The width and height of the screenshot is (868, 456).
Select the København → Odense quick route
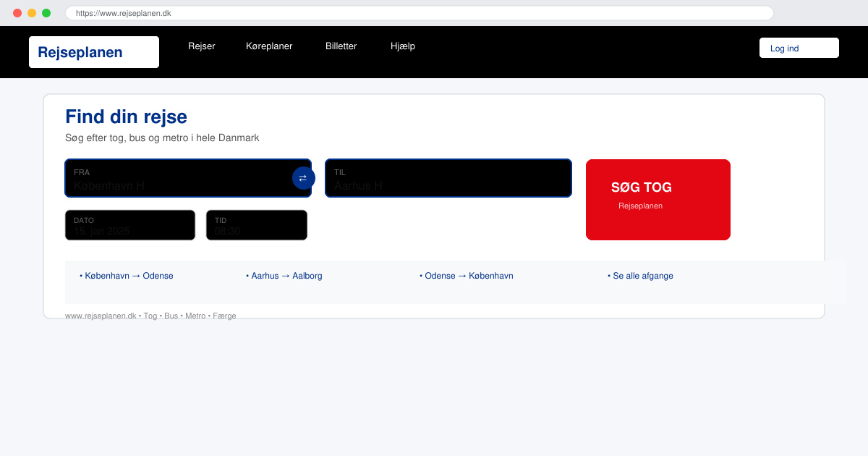tap(127, 276)
